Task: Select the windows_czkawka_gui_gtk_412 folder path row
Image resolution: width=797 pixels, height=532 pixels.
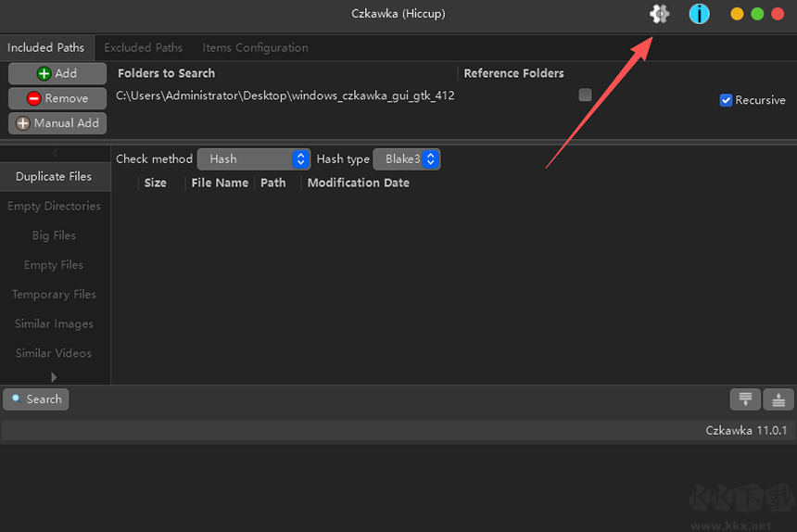Action: point(285,95)
